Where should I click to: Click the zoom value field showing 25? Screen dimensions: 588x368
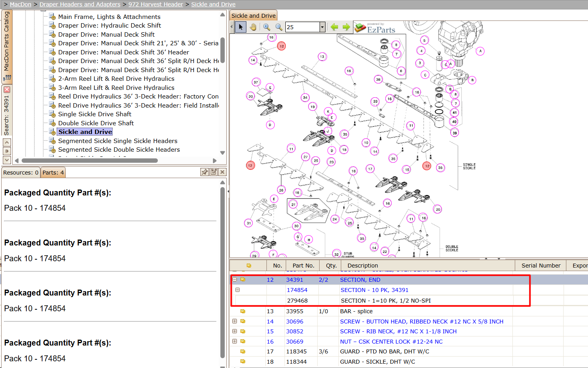click(302, 27)
